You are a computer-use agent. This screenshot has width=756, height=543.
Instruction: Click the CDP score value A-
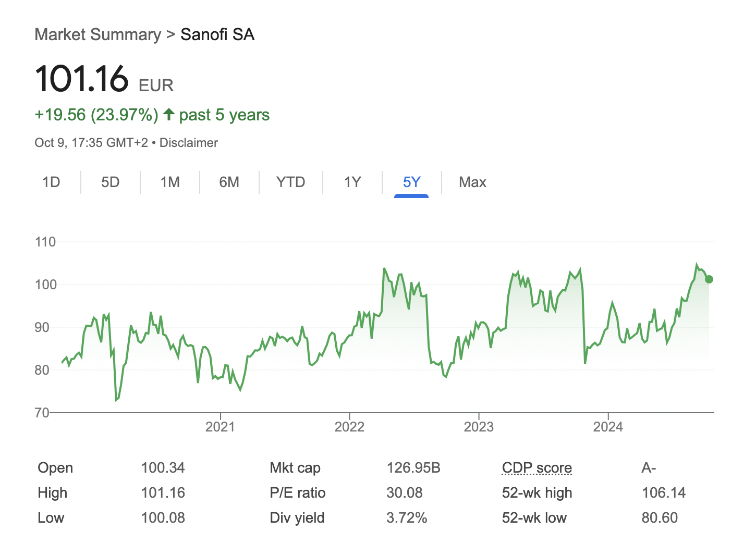coord(649,468)
